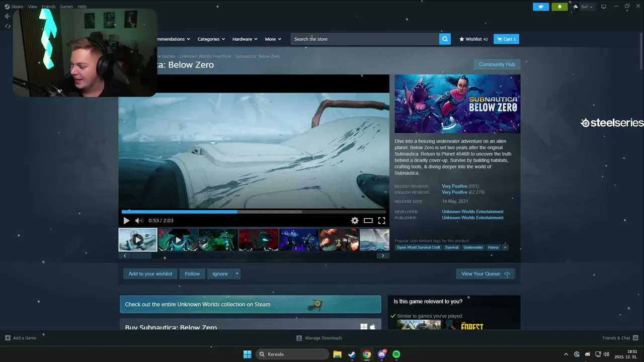Click View Your Queue button
The width and height of the screenshot is (644, 362).
(x=485, y=274)
